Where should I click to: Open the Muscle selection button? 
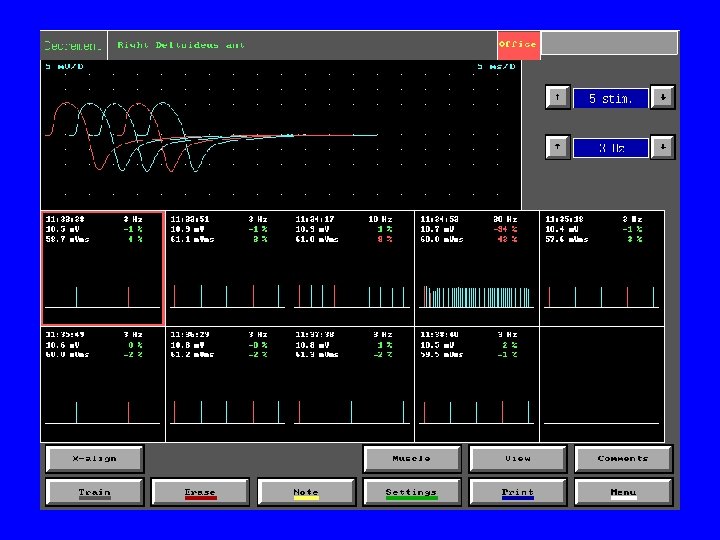411,458
